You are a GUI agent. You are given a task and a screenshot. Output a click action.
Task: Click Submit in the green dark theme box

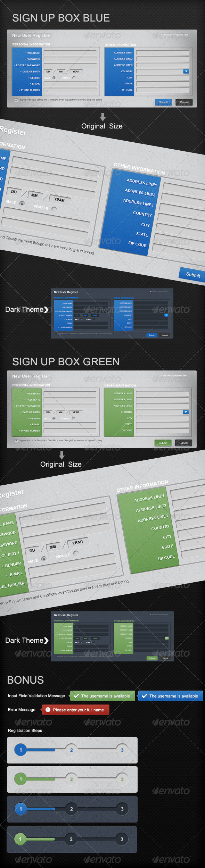click(152, 658)
